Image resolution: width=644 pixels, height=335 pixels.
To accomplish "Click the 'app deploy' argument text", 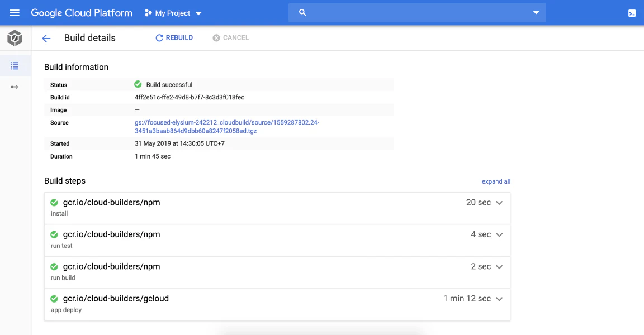I will (66, 310).
